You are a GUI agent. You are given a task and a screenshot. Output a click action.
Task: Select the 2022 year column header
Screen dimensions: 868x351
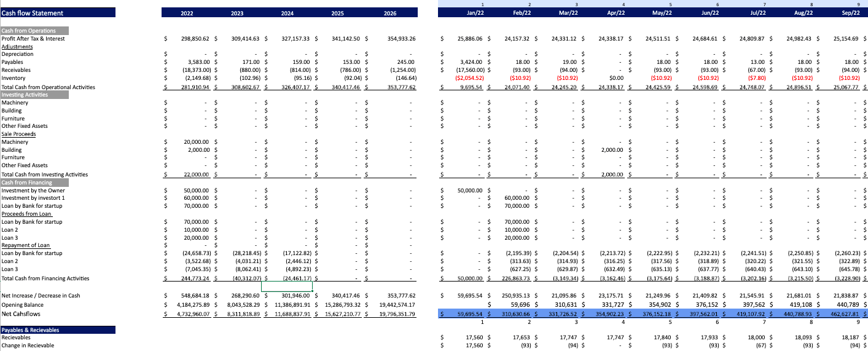click(187, 13)
